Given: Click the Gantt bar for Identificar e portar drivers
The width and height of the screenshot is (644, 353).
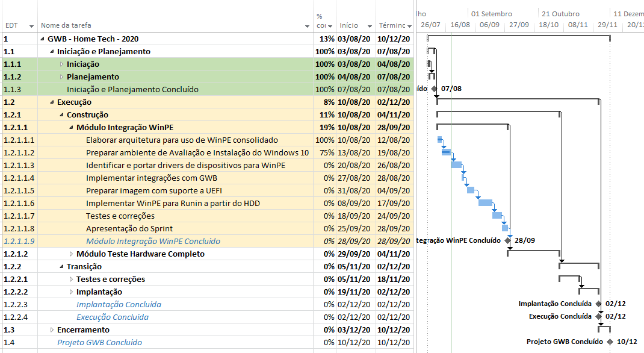Looking at the screenshot, I should [x=456, y=165].
